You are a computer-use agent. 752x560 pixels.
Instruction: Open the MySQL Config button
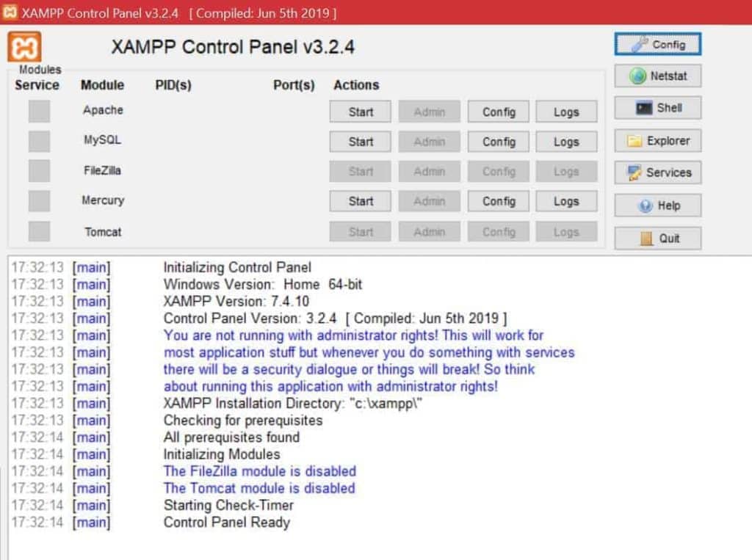(x=499, y=142)
